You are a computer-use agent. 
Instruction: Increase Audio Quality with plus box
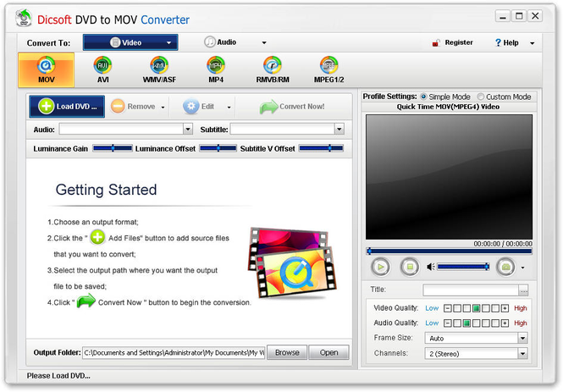coord(505,323)
